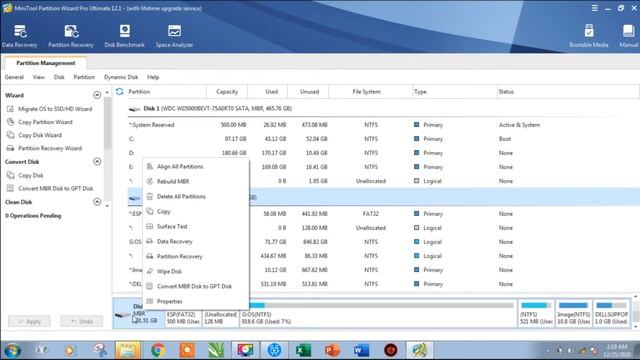Open the Partition menu

(84, 77)
